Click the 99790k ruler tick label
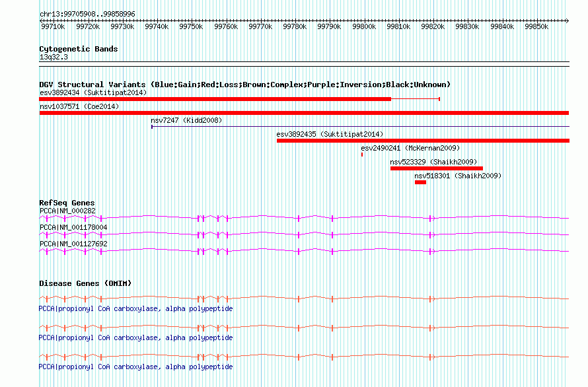This screenshot has width=588, height=387. click(x=329, y=26)
